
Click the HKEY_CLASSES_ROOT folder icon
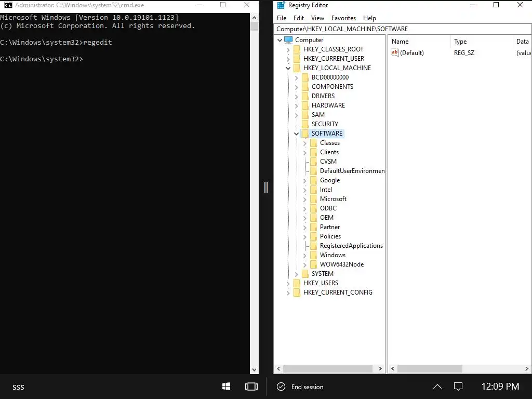pyautogui.click(x=297, y=49)
